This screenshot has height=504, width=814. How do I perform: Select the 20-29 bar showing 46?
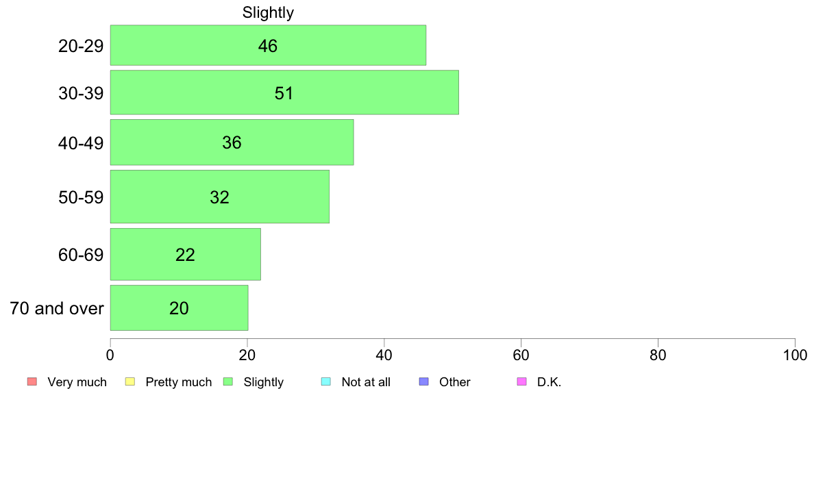268,45
